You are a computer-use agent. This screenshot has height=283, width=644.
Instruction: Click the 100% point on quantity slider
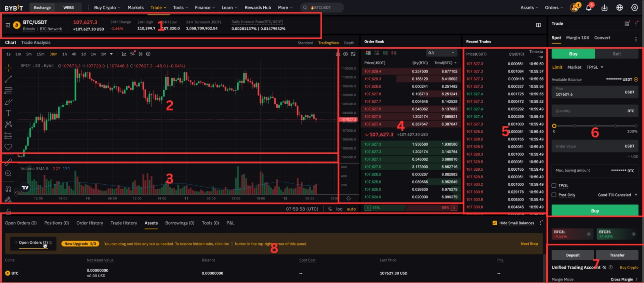(x=636, y=126)
